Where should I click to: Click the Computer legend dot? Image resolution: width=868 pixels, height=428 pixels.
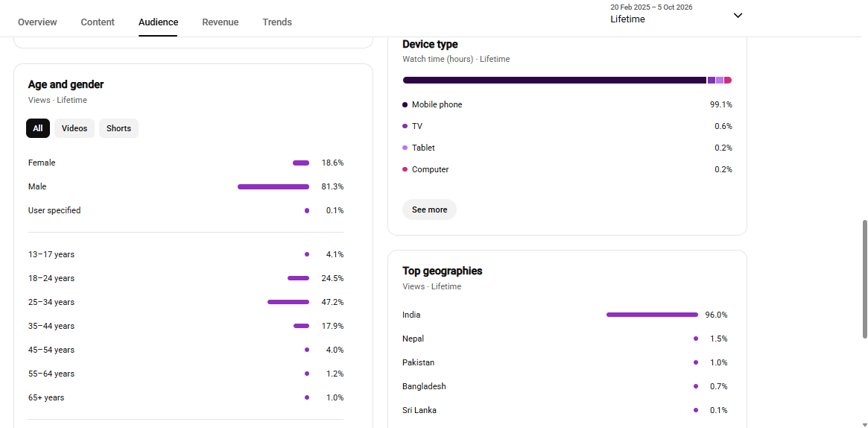coord(405,169)
